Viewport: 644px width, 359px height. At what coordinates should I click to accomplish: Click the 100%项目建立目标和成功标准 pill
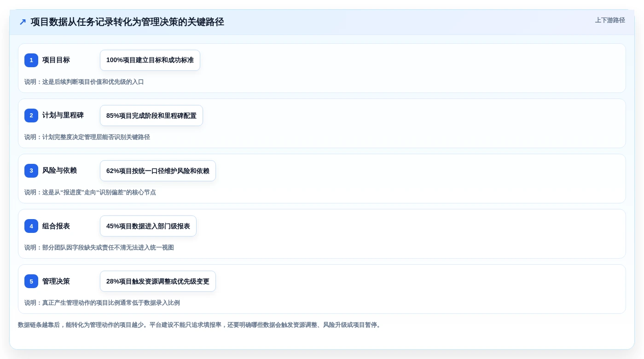click(x=150, y=60)
